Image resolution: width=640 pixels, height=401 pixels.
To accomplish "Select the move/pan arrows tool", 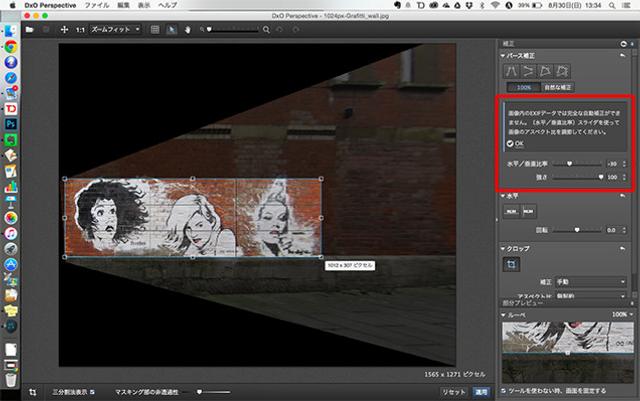I will tap(64, 30).
